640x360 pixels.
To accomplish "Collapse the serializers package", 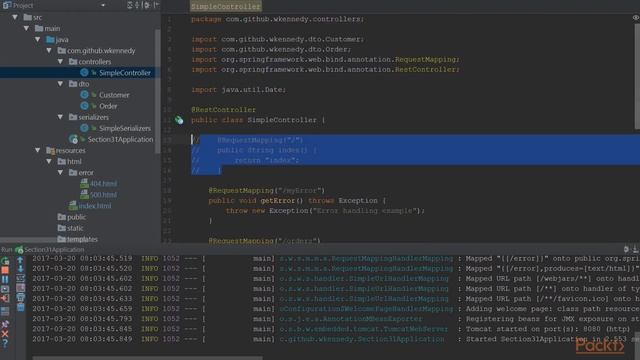I will pyautogui.click(x=60, y=117).
